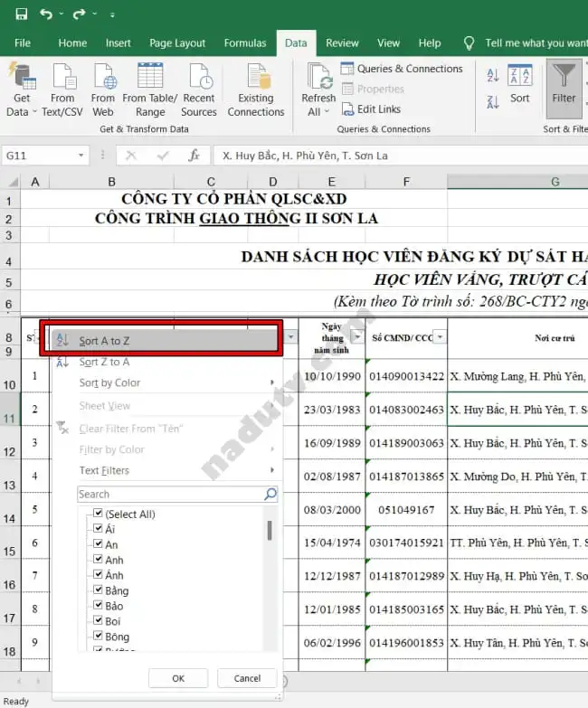
Task: Switch to the View tab
Action: (389, 43)
